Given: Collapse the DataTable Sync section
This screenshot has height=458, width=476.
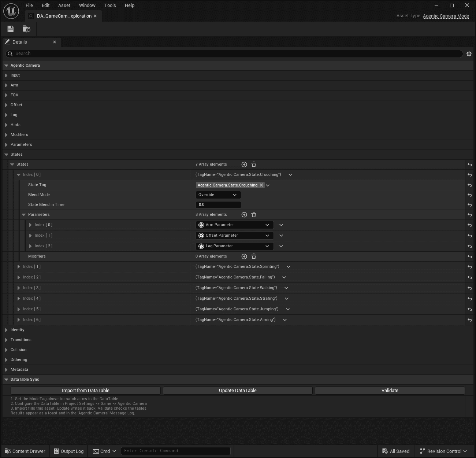Looking at the screenshot, I should [6, 380].
